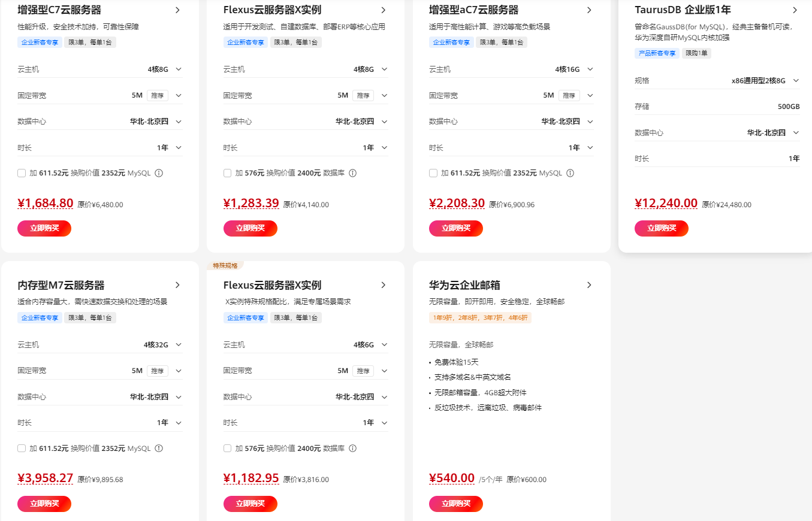Screen dimensions: 812x521
Task: Show 数据库 add-on info icon in ¥1,283.39 Flexus card
Action: [352, 173]
